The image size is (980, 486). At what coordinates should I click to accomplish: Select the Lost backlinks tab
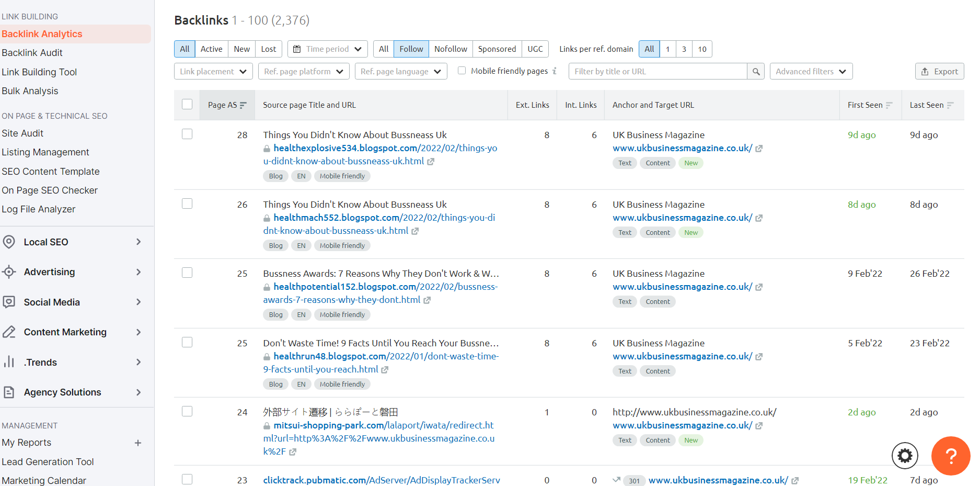click(x=269, y=49)
